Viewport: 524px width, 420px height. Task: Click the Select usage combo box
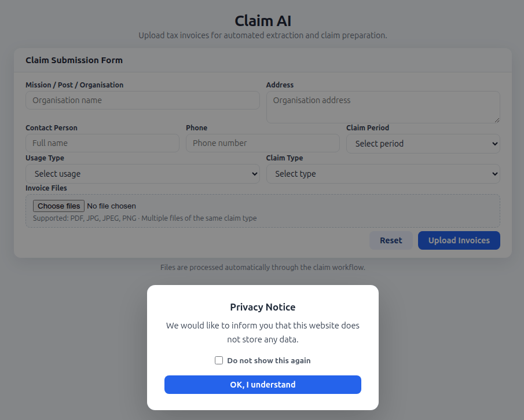click(x=142, y=173)
